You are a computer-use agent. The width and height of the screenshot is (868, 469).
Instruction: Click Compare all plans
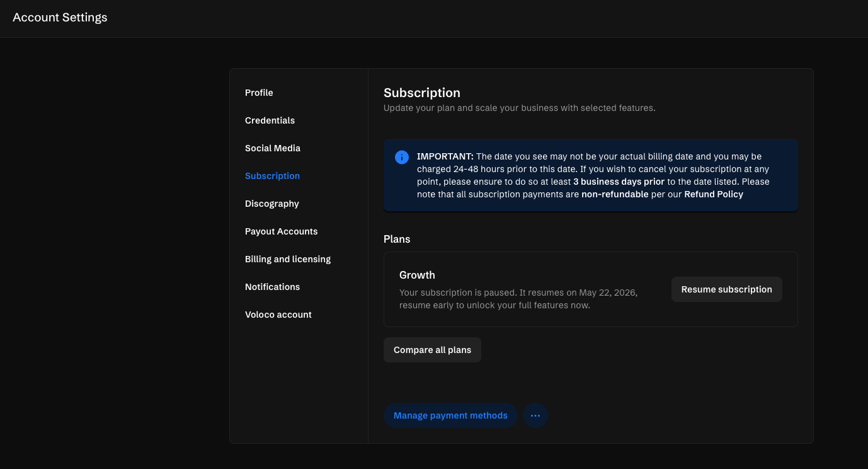coord(432,350)
